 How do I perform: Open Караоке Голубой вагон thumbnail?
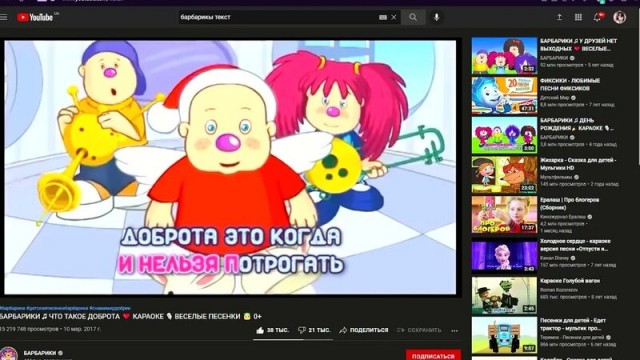click(504, 296)
